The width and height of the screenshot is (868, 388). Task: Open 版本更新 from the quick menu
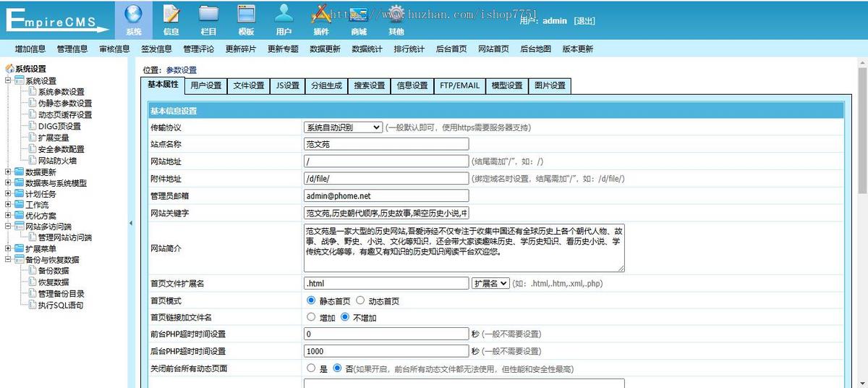(x=578, y=49)
